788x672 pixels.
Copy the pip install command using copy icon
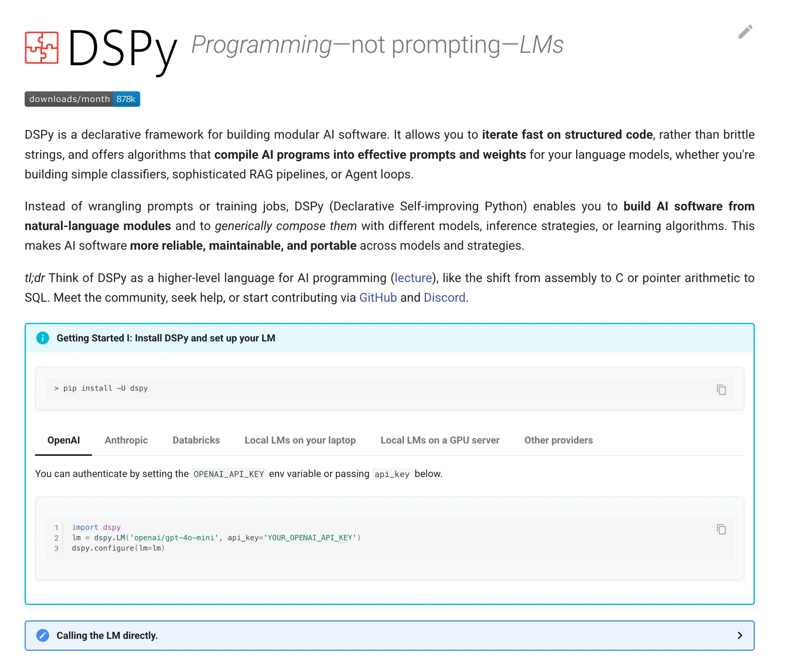pos(721,390)
